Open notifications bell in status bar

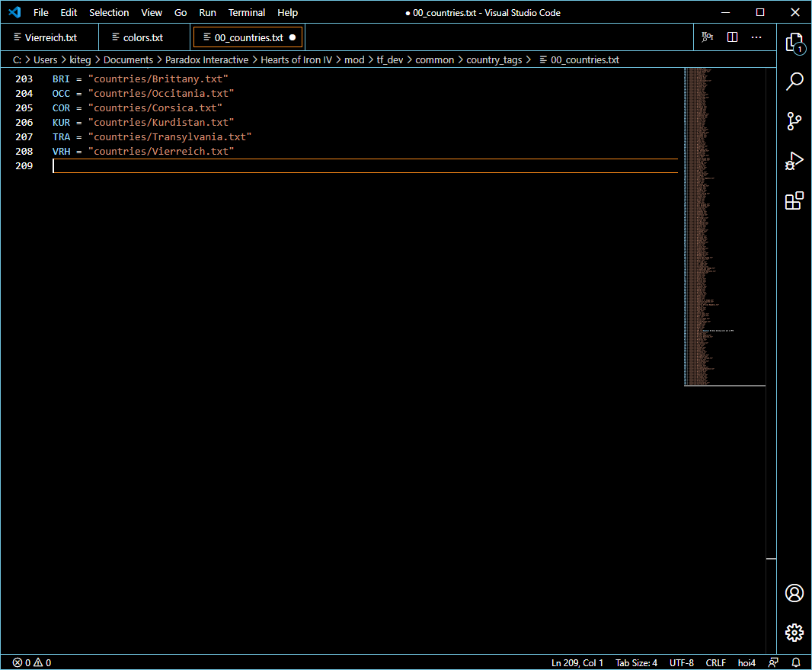pos(796,662)
